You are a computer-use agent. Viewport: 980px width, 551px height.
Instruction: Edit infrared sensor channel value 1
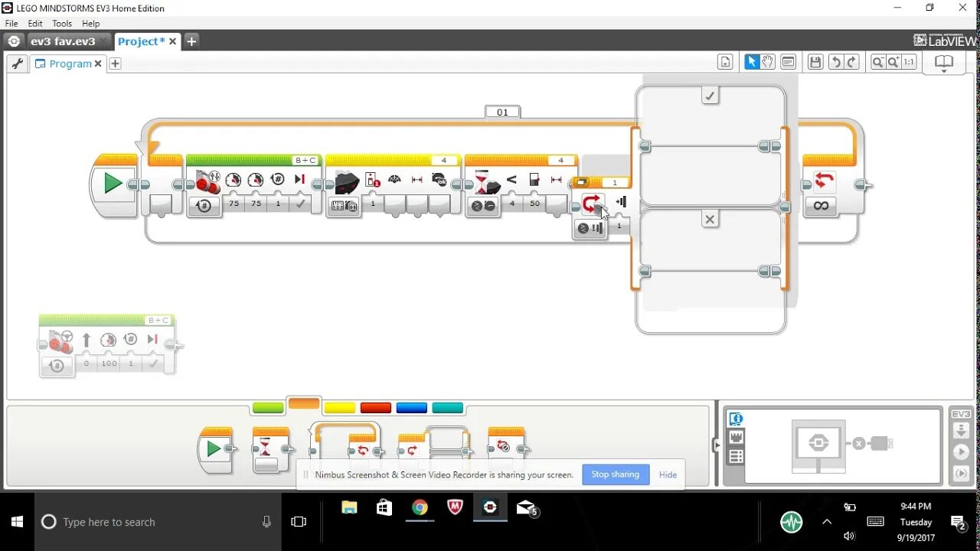click(373, 204)
